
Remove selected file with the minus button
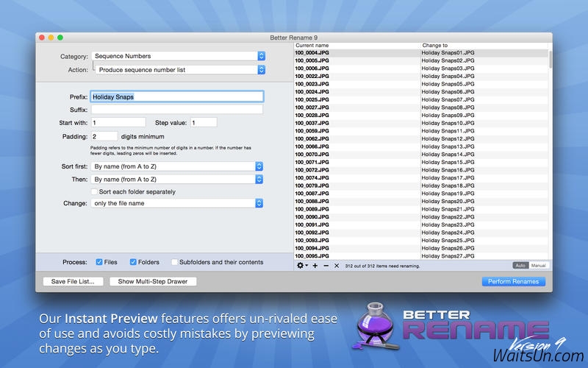pos(326,266)
